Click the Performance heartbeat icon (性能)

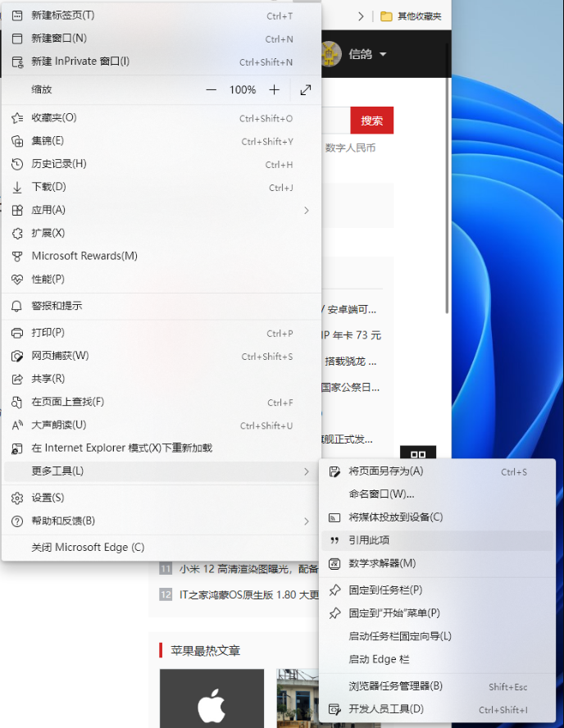coord(17,280)
